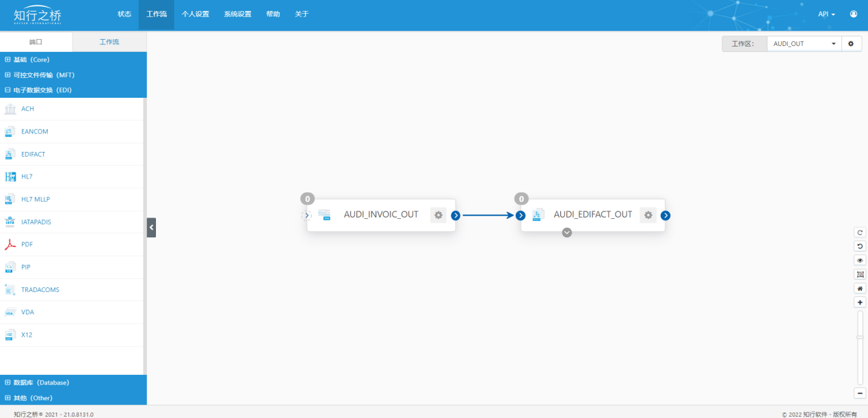Collapse the left sidebar panel
Viewport: 868px width, 418px height.
(x=151, y=227)
